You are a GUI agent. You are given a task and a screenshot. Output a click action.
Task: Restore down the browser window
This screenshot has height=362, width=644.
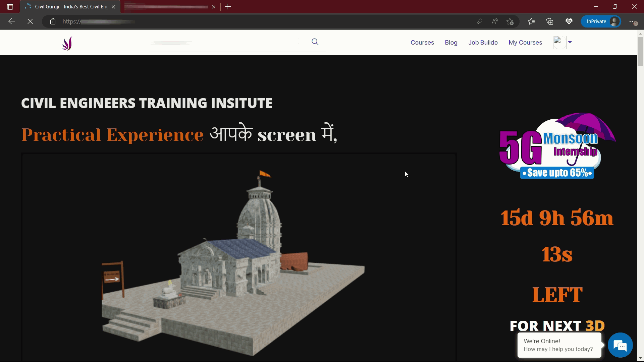[x=615, y=7]
